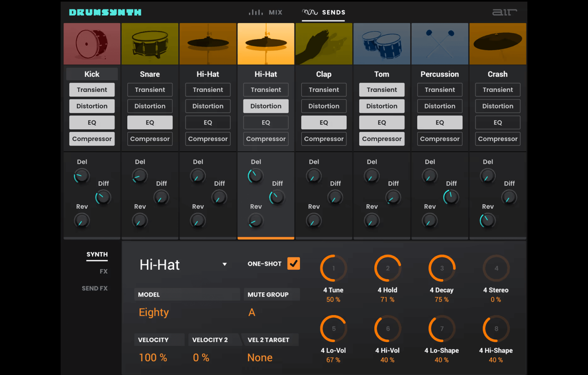The height and width of the screenshot is (375, 588).
Task: Enable the Crash Compressor
Action: tap(498, 139)
